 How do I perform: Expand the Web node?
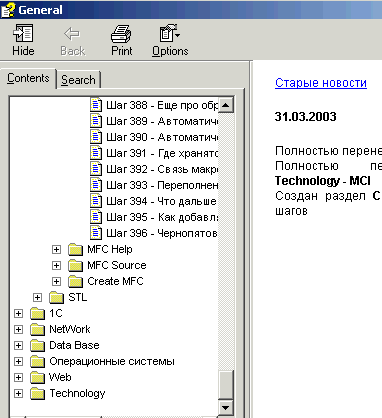pyautogui.click(x=18, y=377)
